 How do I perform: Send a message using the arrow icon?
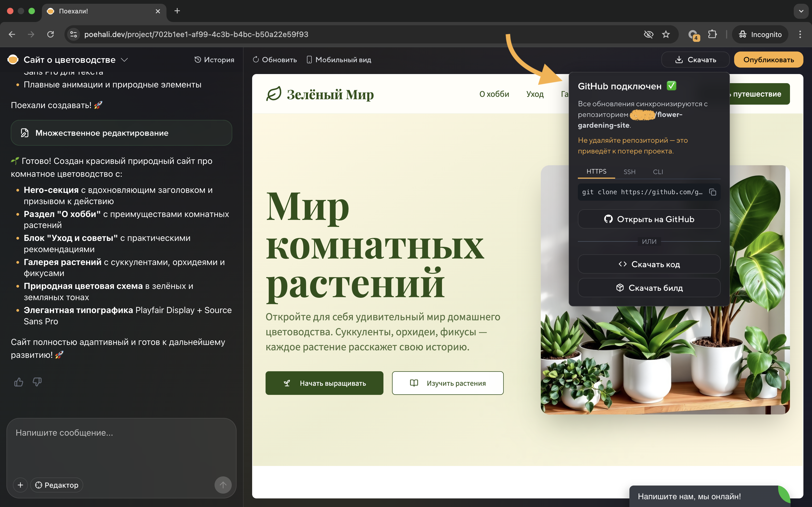(223, 485)
